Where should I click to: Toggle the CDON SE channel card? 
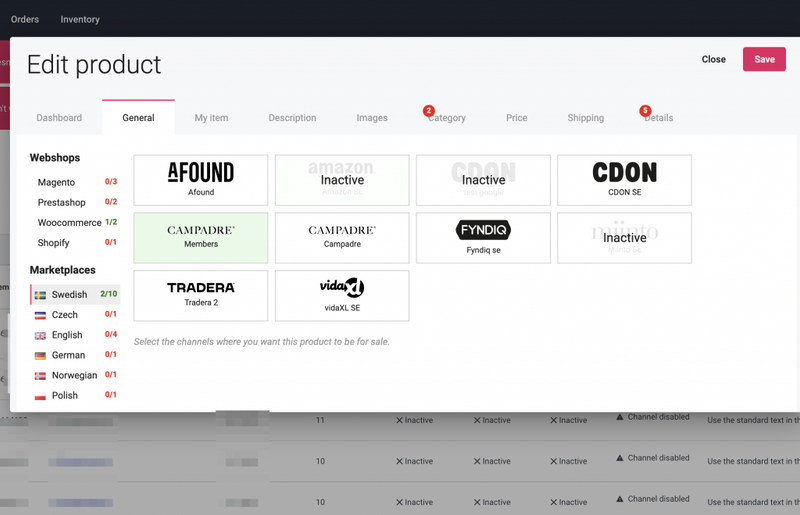coord(624,180)
